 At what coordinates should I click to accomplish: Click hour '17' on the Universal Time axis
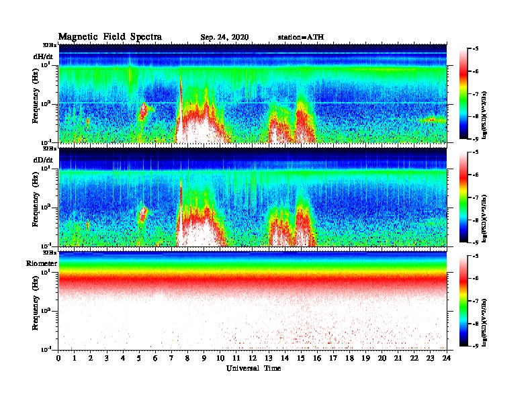coord(333,359)
